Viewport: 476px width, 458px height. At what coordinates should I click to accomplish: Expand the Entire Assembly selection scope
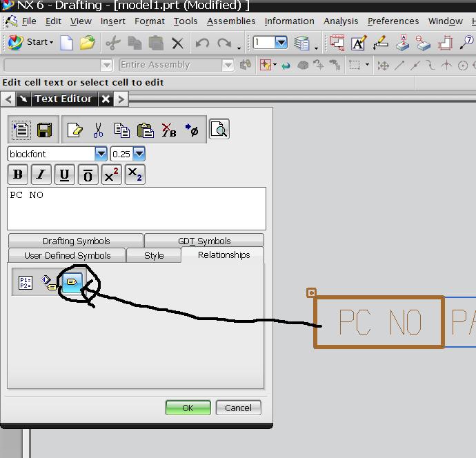[x=228, y=65]
